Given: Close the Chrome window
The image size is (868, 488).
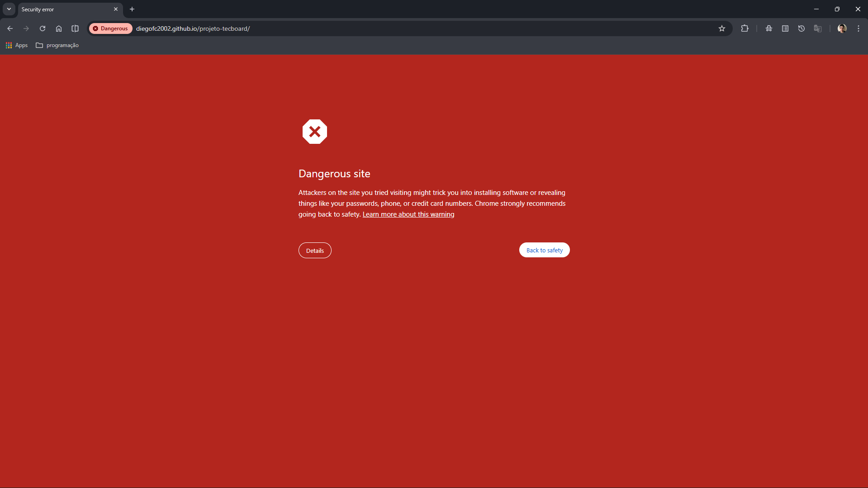Looking at the screenshot, I should pos(858,9).
